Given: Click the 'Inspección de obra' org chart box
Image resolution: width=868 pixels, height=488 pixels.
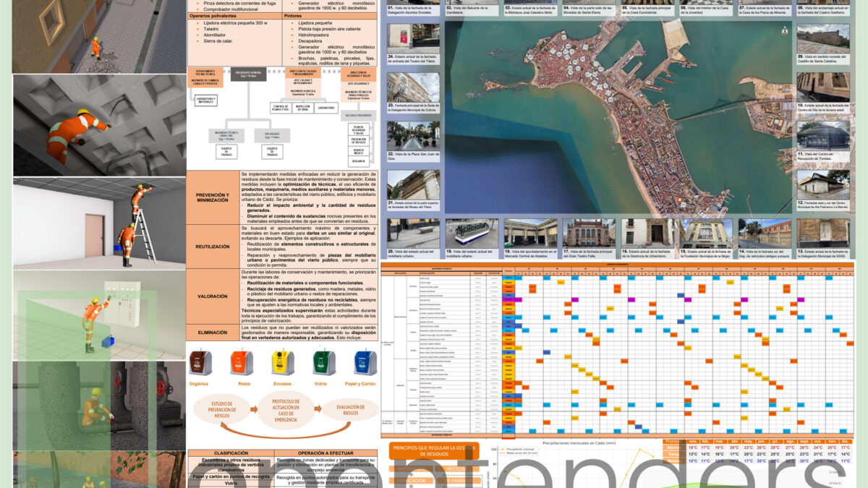Looking at the screenshot, I should pyautogui.click(x=302, y=108).
